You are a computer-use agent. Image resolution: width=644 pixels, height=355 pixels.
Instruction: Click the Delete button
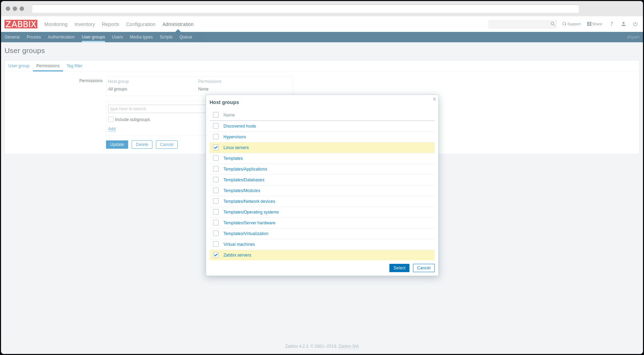click(142, 145)
